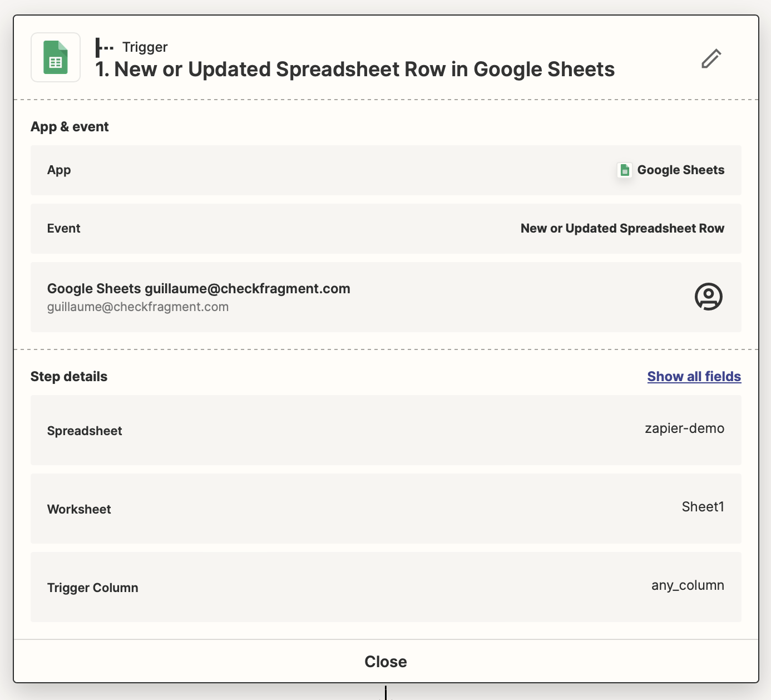Click the Trigger Column field label
This screenshot has height=700, width=771.
93,588
